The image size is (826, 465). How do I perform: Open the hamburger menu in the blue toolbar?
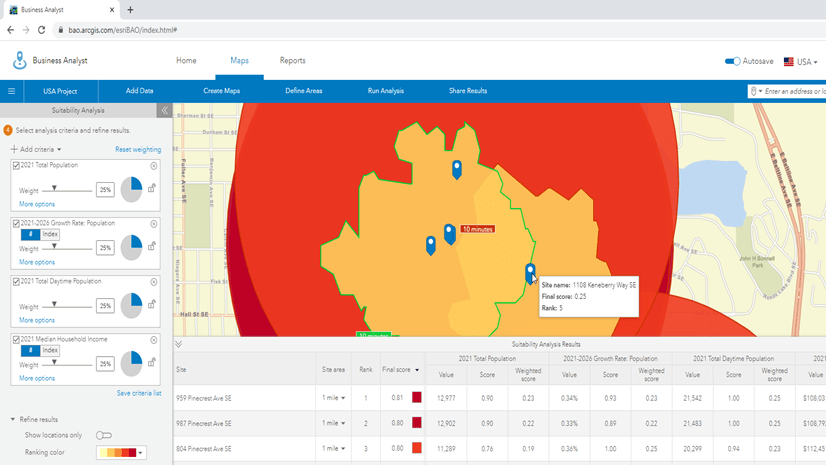12,91
